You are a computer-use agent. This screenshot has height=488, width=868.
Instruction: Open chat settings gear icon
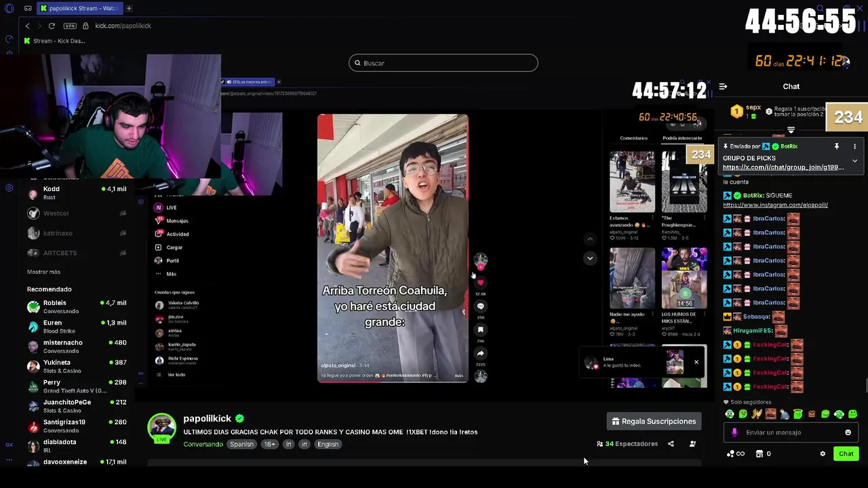[823, 454]
